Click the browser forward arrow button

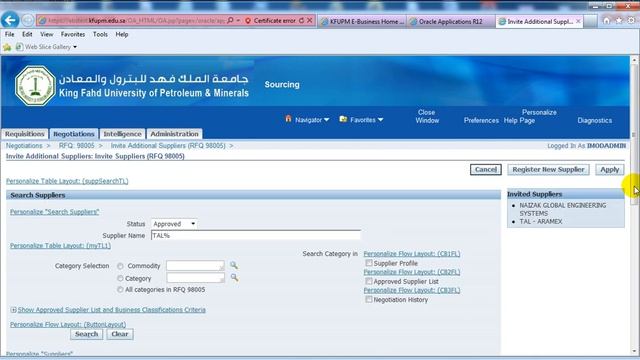tap(27, 20)
